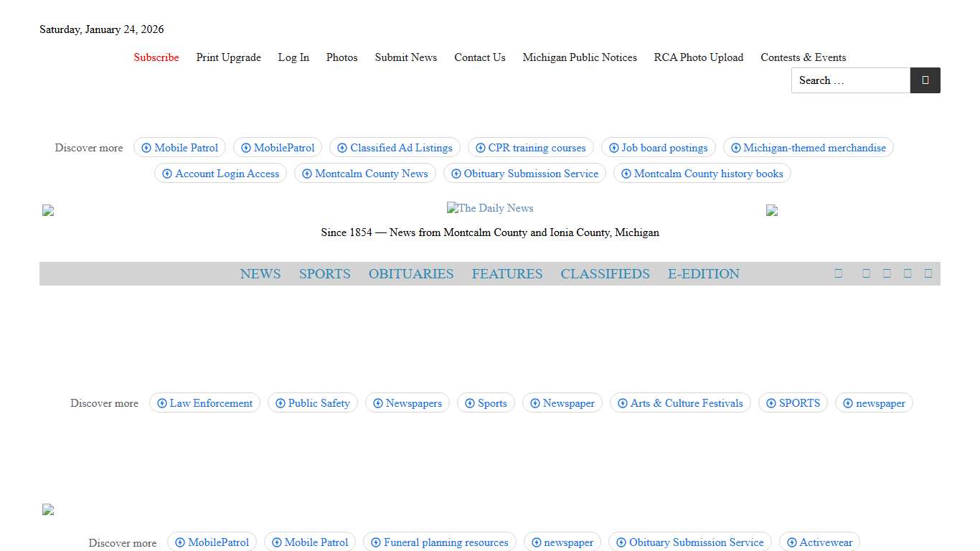The image size is (980, 551).
Task: Open Michigan Public Notices link
Action: [580, 57]
